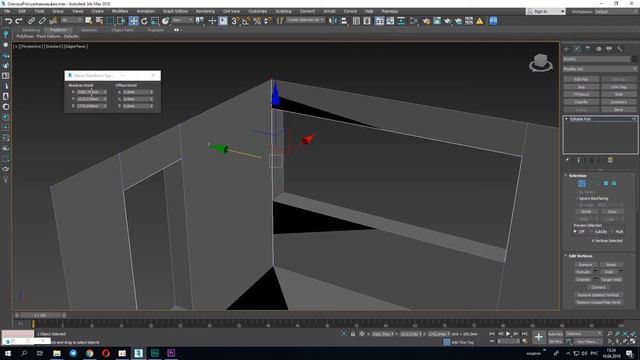Select the Multi preview selection radio
640x360 pixels.
click(x=612, y=231)
